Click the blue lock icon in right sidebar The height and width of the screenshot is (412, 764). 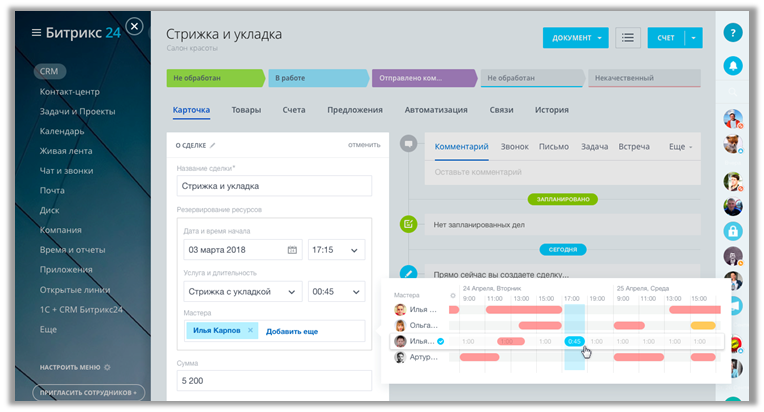733,230
